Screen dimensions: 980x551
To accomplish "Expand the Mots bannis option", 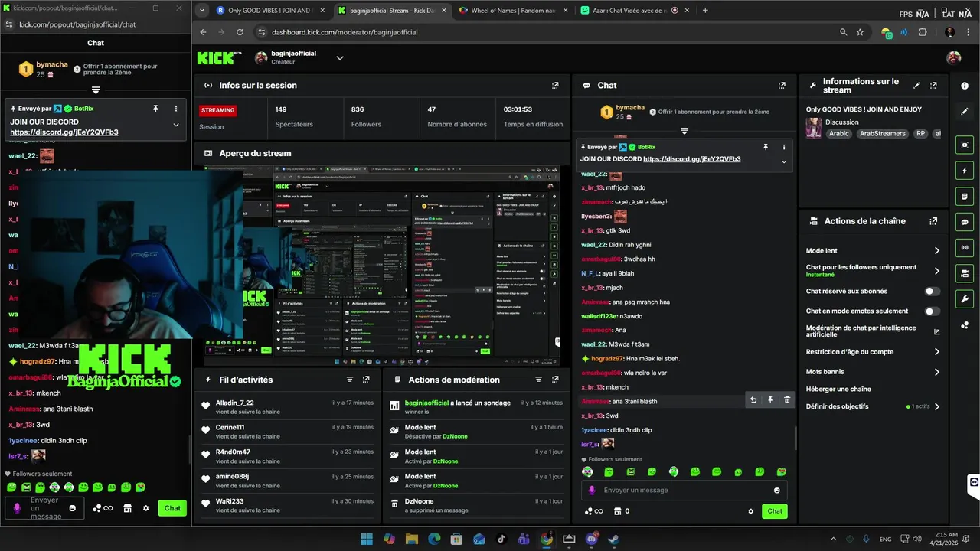I will (936, 372).
